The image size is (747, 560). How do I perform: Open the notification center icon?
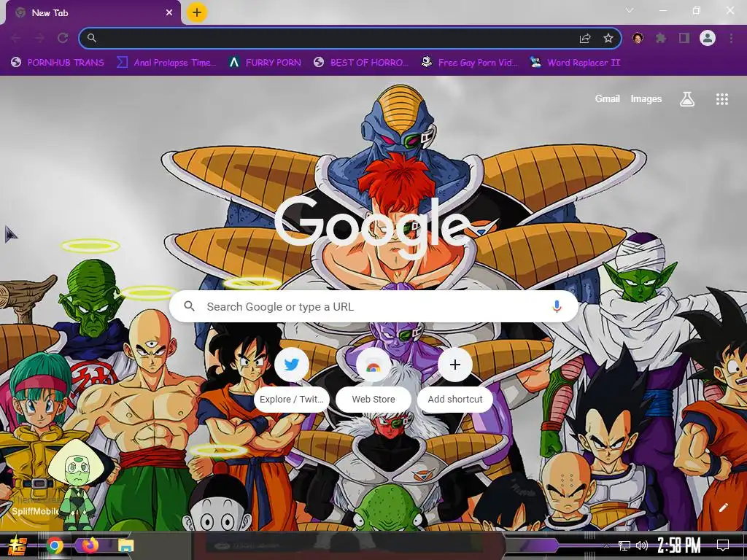(723, 545)
